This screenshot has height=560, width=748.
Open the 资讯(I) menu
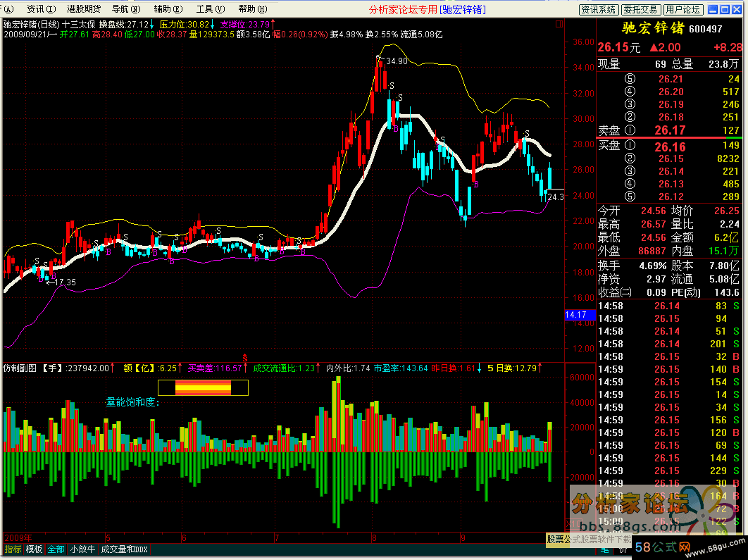pyautogui.click(x=41, y=9)
